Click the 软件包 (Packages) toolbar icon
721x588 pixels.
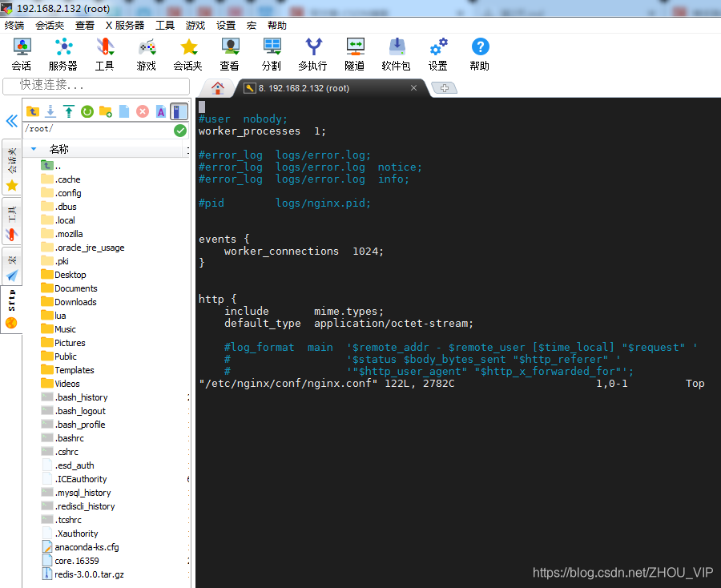(396, 54)
